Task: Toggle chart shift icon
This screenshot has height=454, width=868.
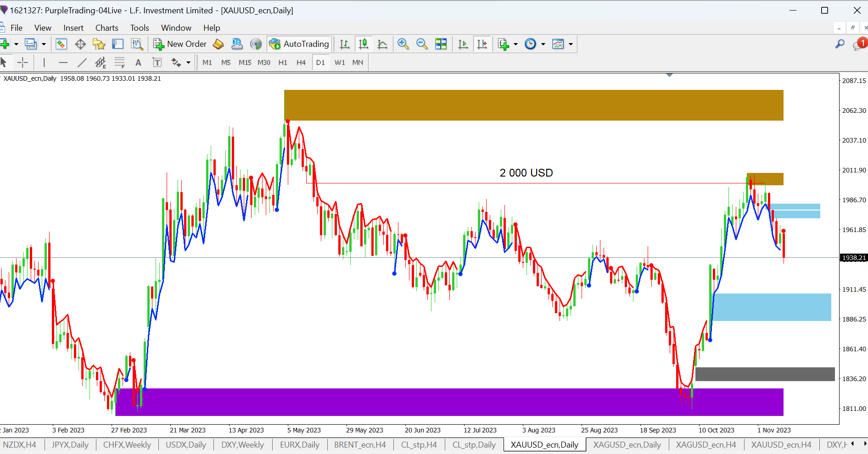Action: pos(482,44)
